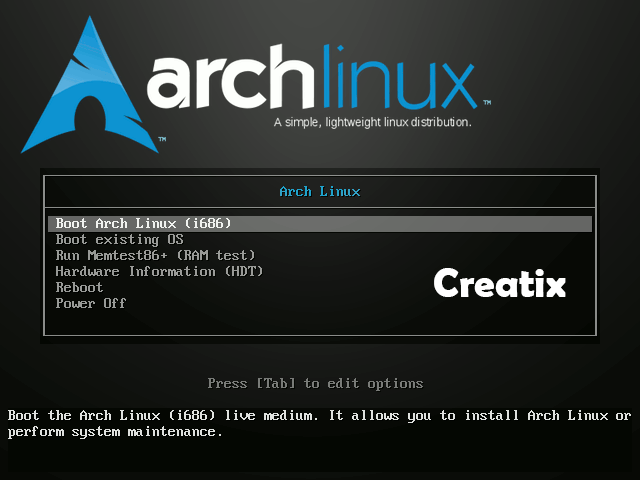Screen dimensions: 640x480
Task: Click the 'Boot the Arch Linux (i686) live medium' description
Action: pos(320,423)
